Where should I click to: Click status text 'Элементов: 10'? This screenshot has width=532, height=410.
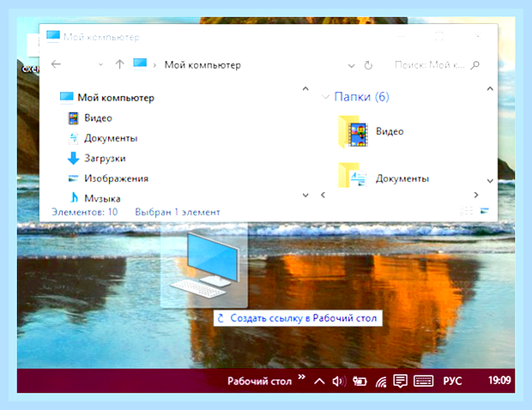point(84,212)
